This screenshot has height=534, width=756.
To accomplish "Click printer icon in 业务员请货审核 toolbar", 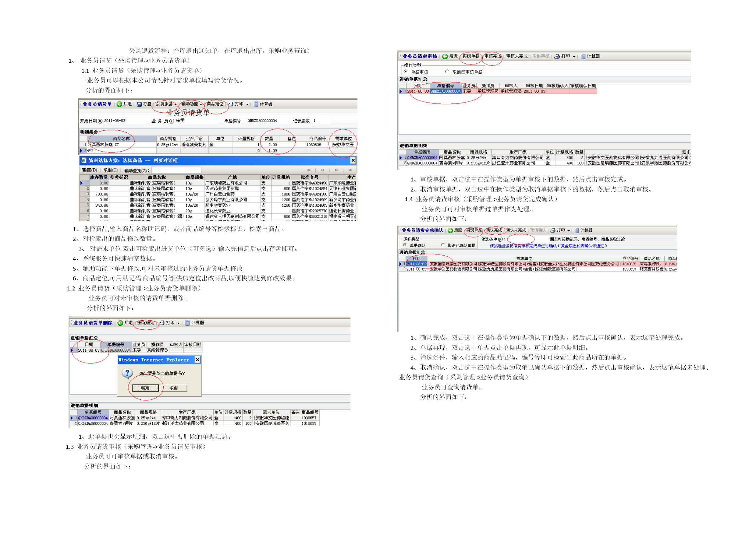I will point(557,57).
